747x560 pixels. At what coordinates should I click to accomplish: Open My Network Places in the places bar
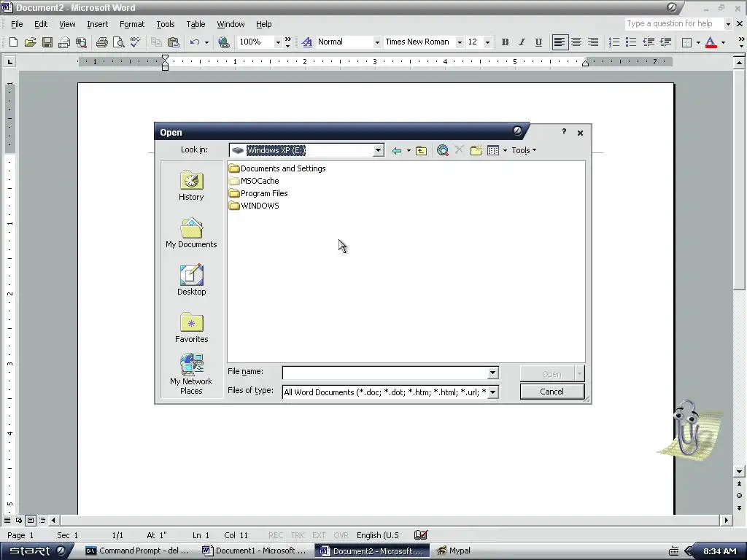click(x=191, y=374)
